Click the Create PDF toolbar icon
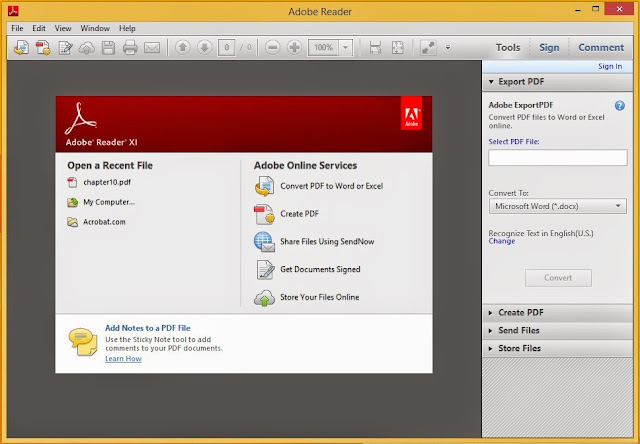 coord(43,48)
